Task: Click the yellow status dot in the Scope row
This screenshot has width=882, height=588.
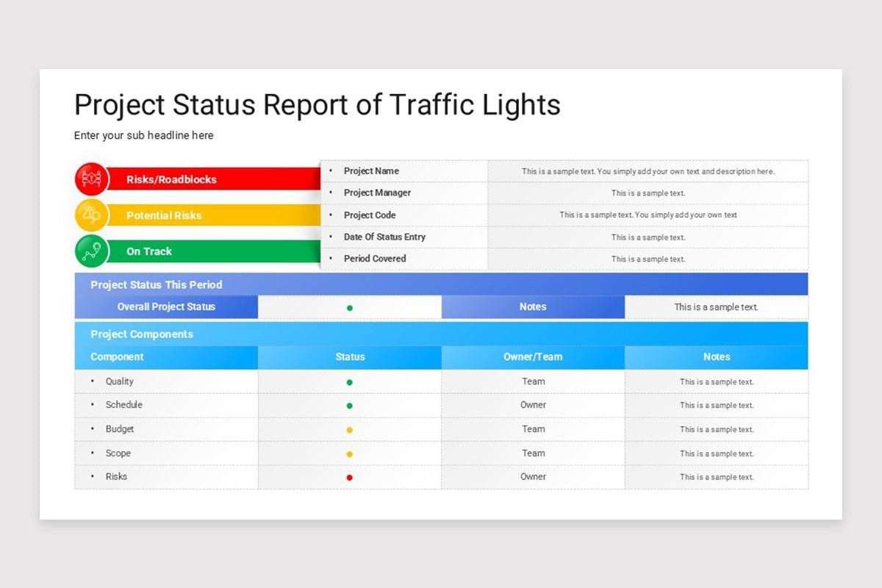Action: 350,453
